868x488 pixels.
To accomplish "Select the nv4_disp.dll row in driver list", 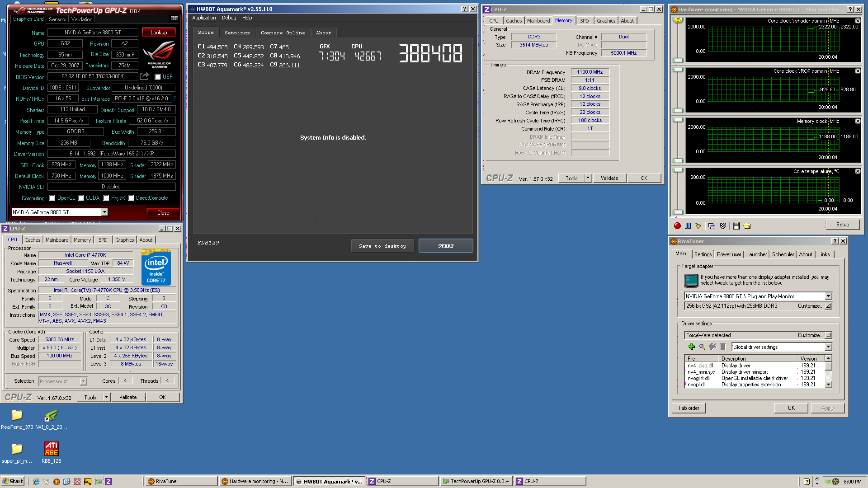I will pyautogui.click(x=755, y=366).
